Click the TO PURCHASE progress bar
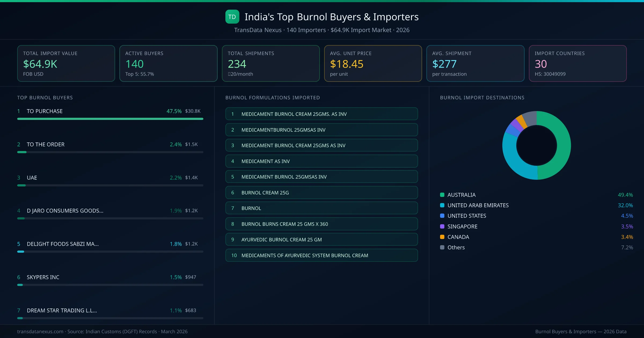This screenshot has height=338, width=644. [110, 119]
